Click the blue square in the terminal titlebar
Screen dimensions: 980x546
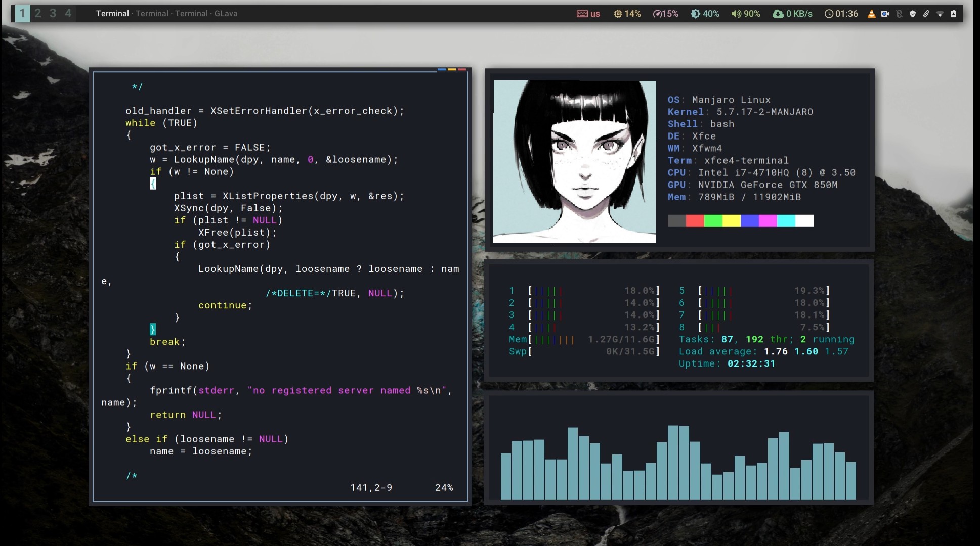coord(443,70)
